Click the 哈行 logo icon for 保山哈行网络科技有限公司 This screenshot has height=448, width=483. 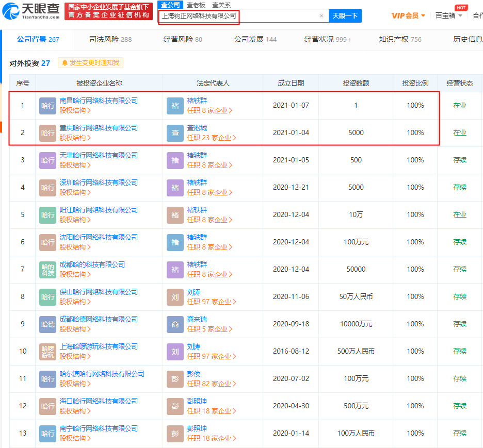click(x=48, y=297)
